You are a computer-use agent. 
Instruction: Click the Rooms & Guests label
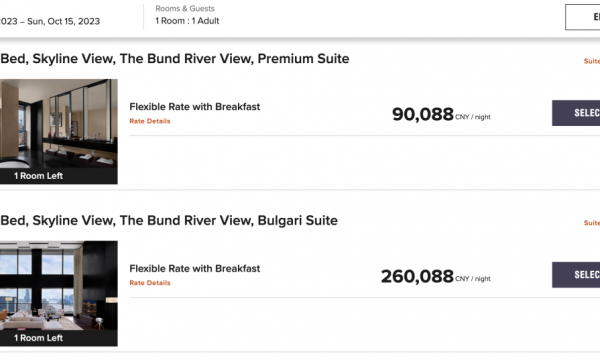185,8
